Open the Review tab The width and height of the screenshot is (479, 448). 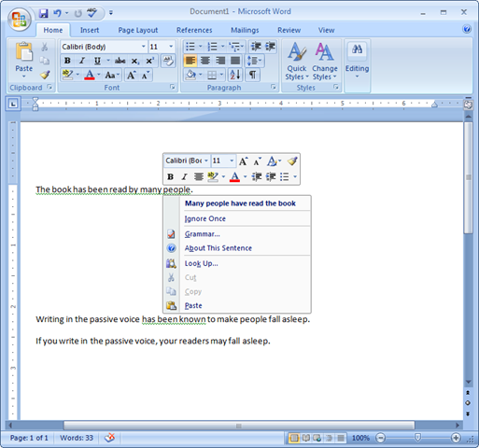[x=289, y=30]
